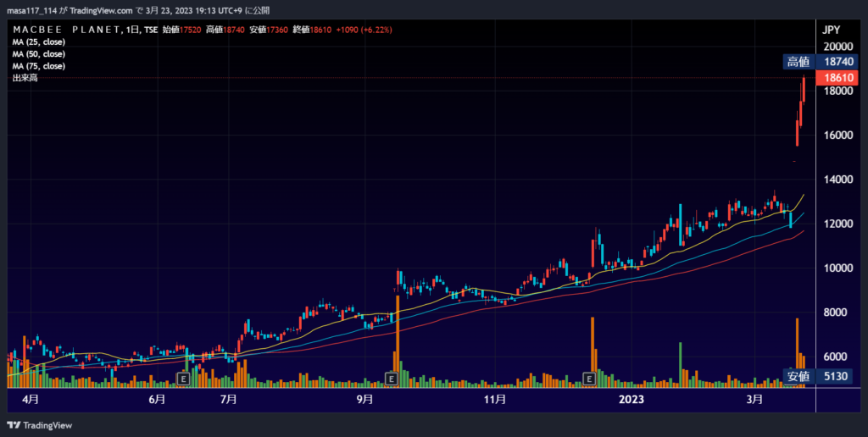Select the MA (50, close) indicator label
Screen dimensions: 868x437
39,54
